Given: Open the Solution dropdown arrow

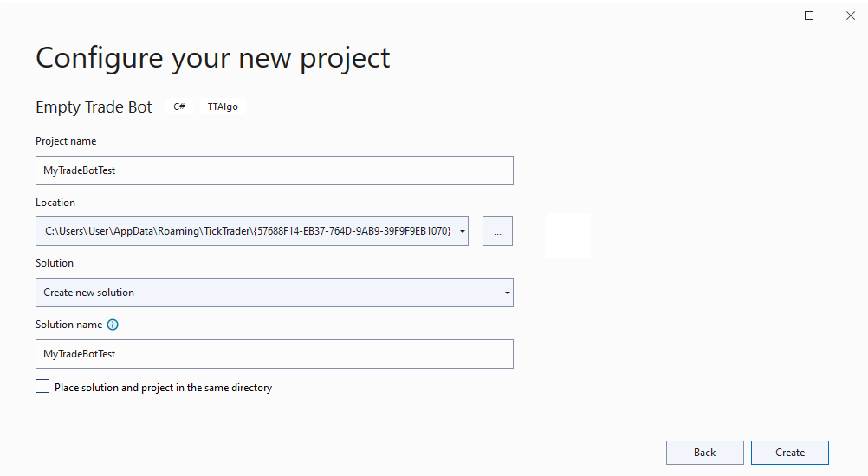Looking at the screenshot, I should [x=507, y=293].
